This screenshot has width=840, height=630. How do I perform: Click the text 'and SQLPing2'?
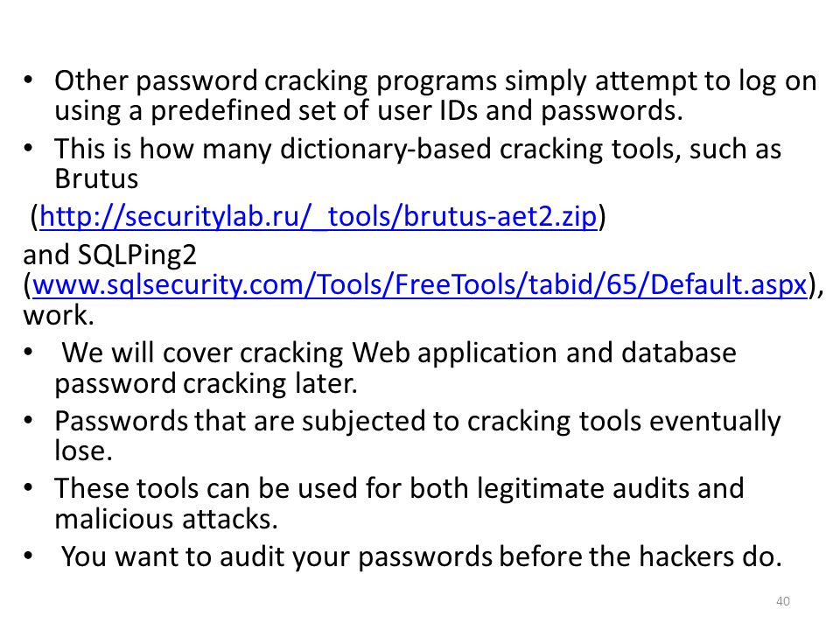[110, 255]
